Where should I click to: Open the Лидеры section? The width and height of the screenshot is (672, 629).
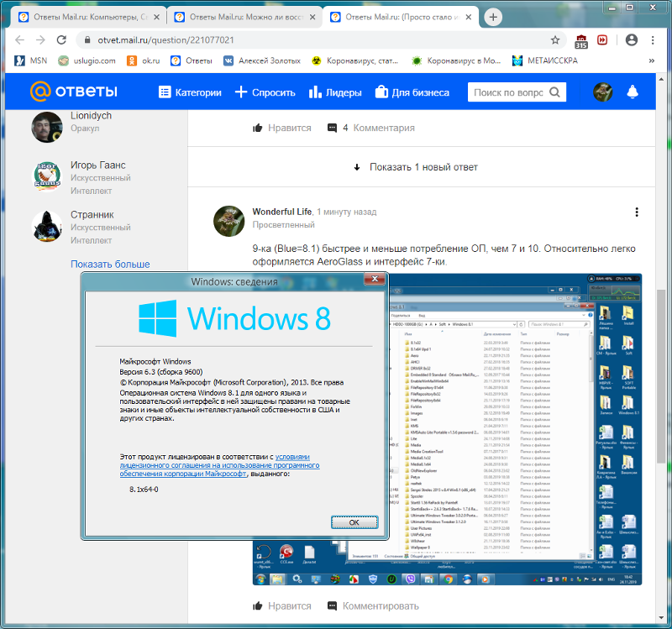pos(335,92)
